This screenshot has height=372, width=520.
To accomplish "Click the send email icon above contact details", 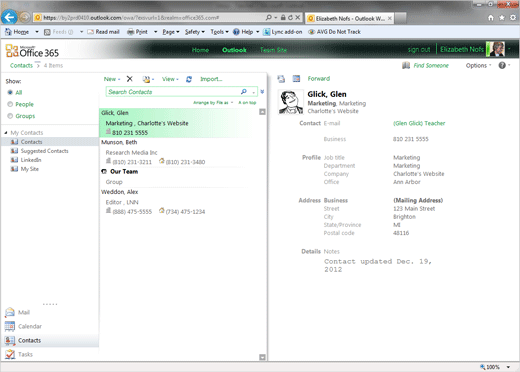I will point(281,79).
